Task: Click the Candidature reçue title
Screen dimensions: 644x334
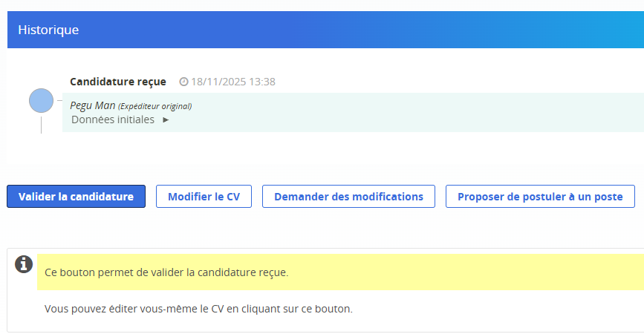Action: pyautogui.click(x=118, y=82)
